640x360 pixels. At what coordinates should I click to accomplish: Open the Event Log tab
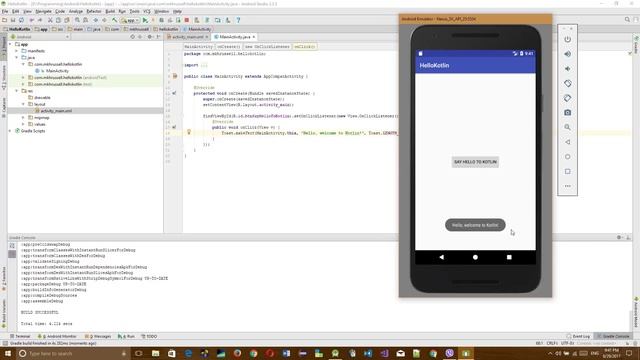pos(578,336)
